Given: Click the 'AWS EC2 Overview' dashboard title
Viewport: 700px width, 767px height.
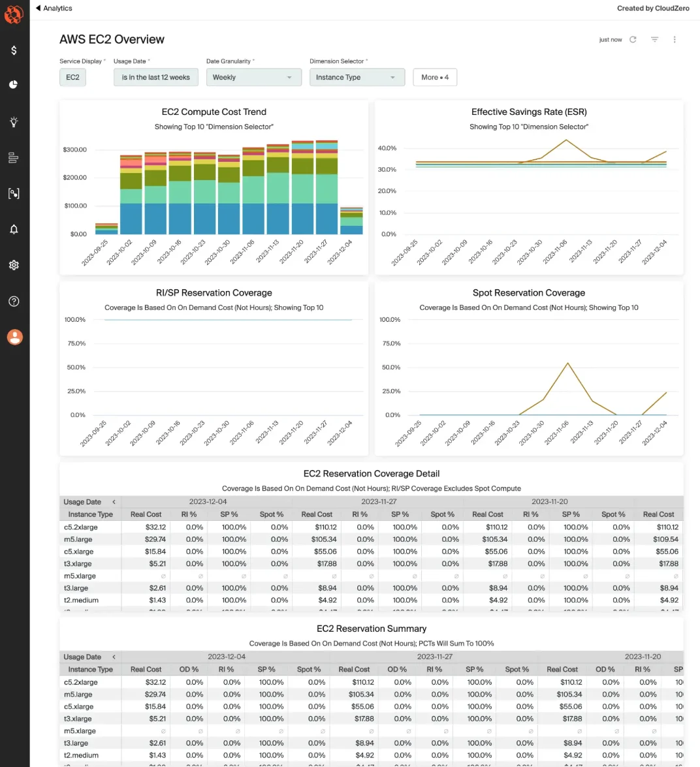Looking at the screenshot, I should pyautogui.click(x=112, y=40).
